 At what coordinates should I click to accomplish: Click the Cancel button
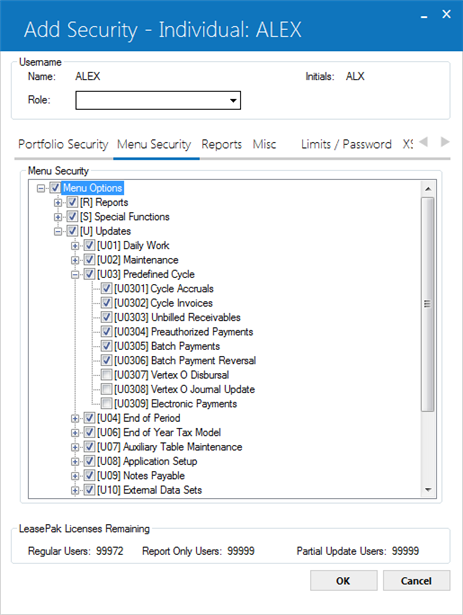click(x=416, y=580)
